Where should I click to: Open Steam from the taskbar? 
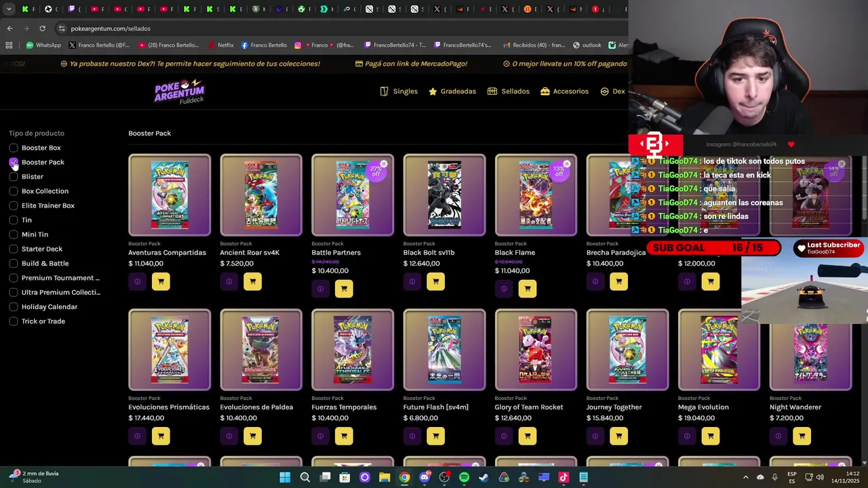pyautogui.click(x=484, y=477)
